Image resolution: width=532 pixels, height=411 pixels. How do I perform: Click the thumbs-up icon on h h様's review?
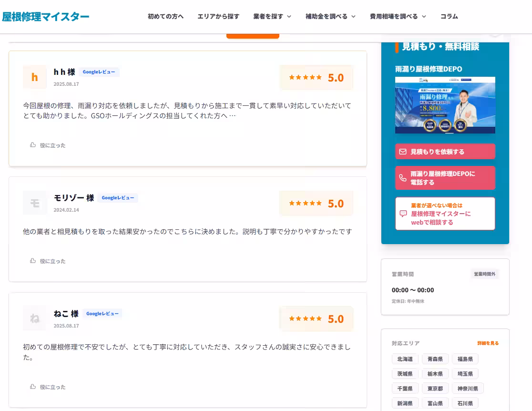(32, 145)
